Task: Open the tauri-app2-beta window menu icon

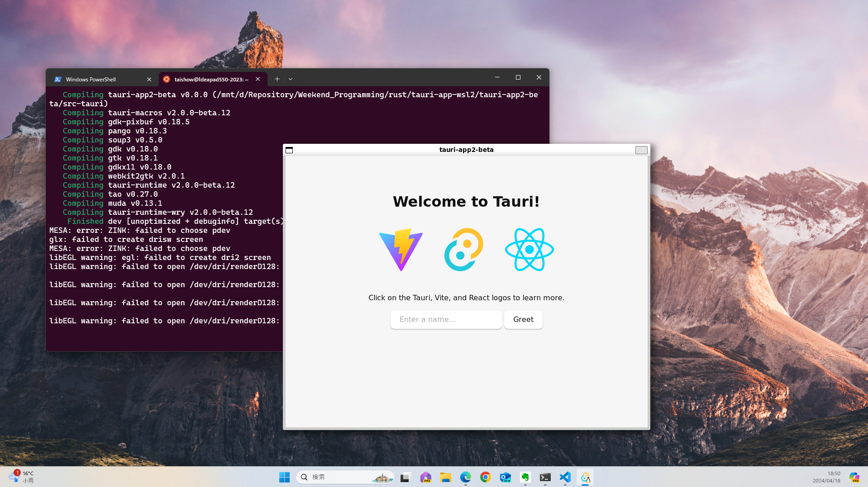Action: coord(289,150)
